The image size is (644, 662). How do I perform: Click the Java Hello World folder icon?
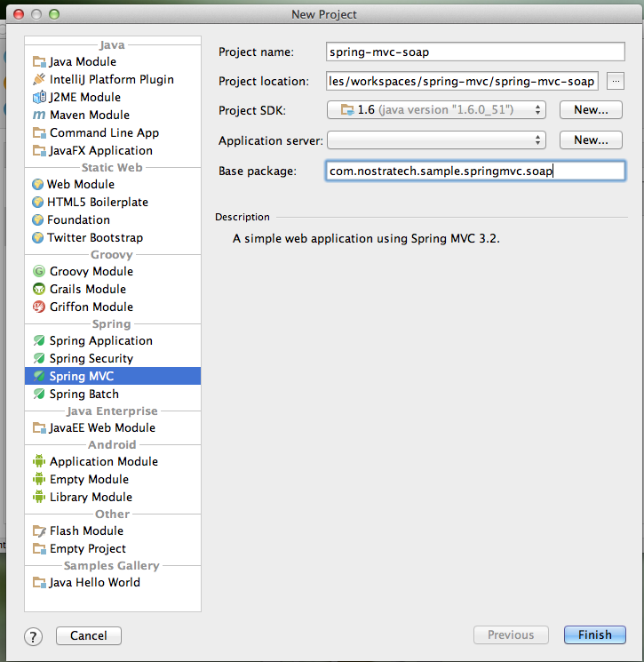coord(39,582)
